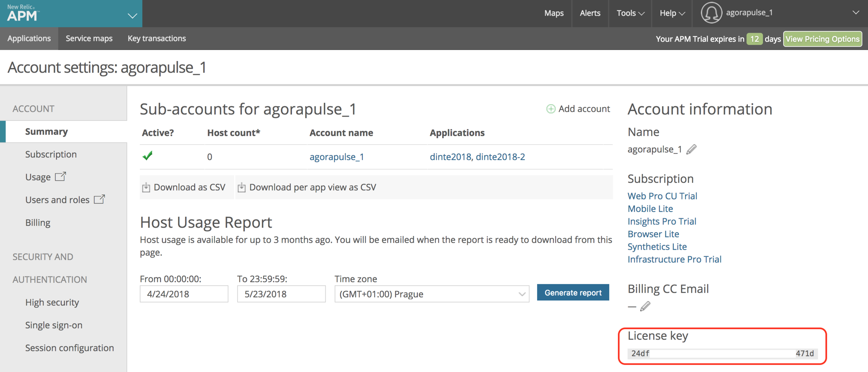Viewport: 868px width, 372px height.
Task: Open Browser Lite subscription link
Action: click(653, 234)
